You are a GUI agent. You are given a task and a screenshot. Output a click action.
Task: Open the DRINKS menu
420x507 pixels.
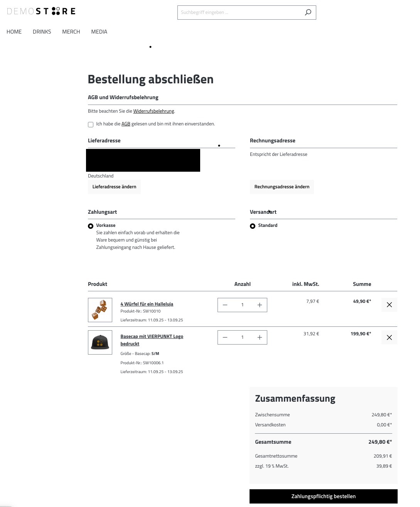click(42, 32)
